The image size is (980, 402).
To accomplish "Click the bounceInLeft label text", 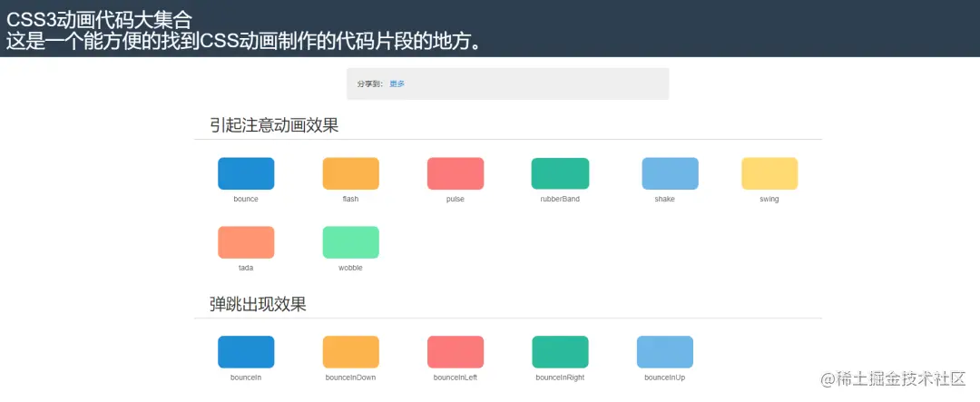I will pyautogui.click(x=456, y=377).
